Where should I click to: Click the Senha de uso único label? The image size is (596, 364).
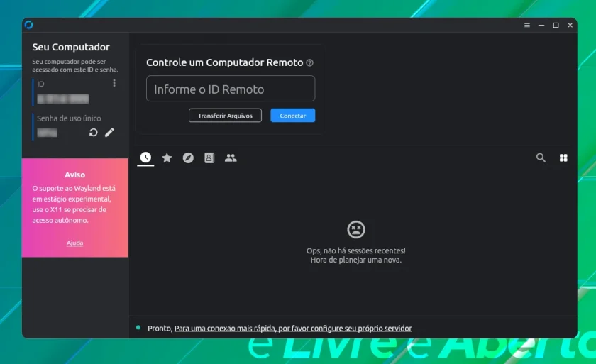point(69,118)
